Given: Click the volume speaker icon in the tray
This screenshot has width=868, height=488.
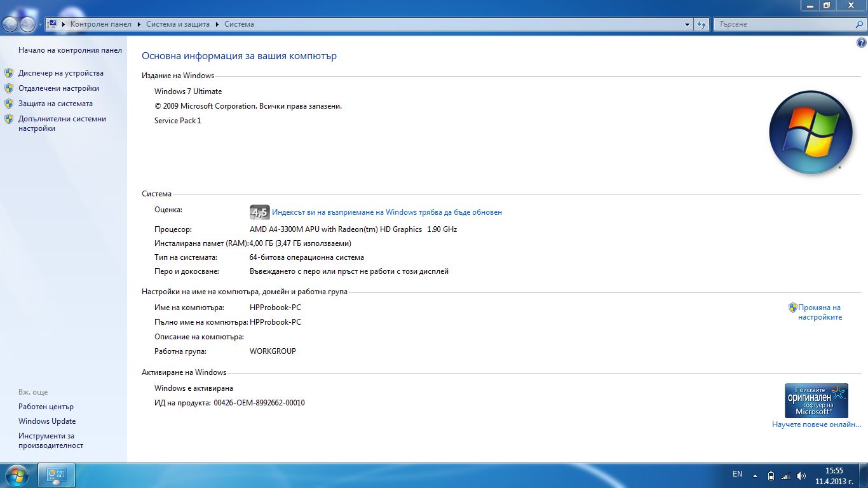Looking at the screenshot, I should (x=801, y=475).
